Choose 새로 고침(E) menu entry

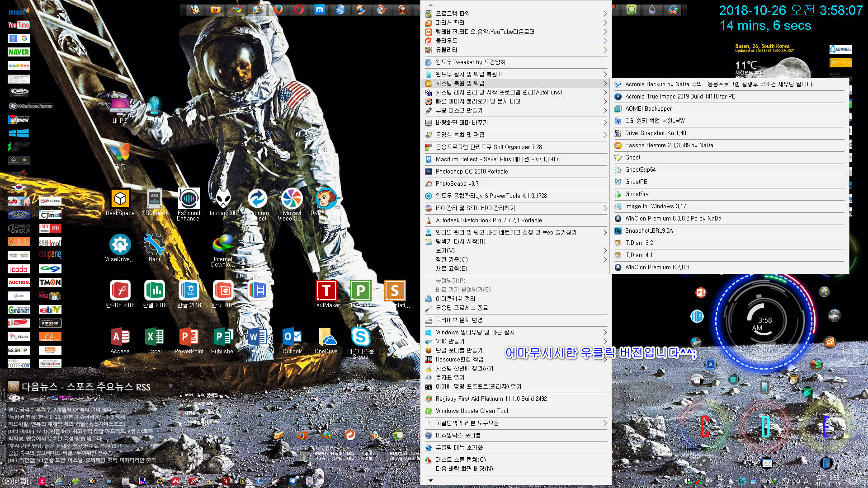516,268
